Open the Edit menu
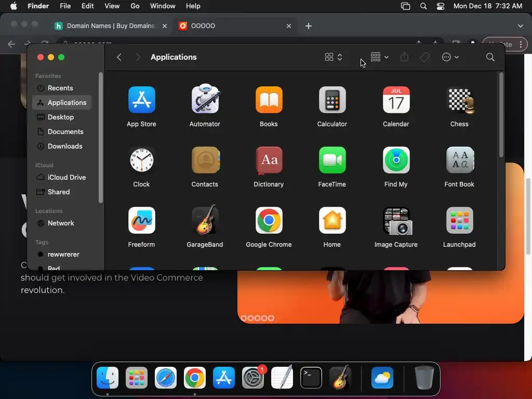Viewport: 532px width, 399px height. [x=87, y=6]
